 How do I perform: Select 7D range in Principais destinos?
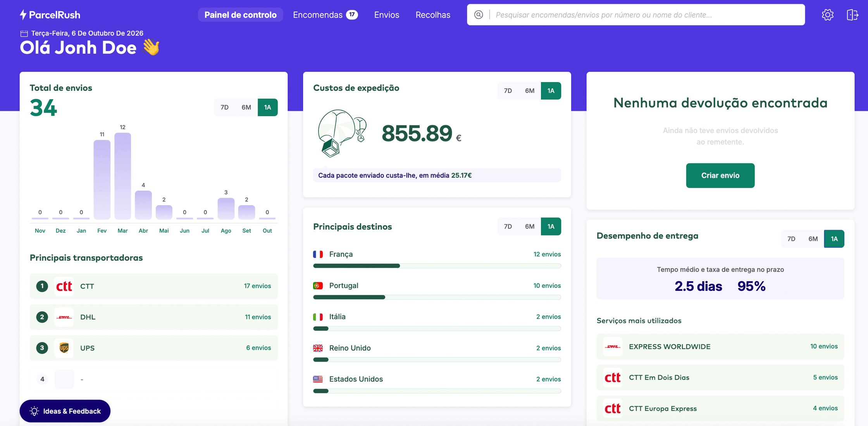(508, 227)
